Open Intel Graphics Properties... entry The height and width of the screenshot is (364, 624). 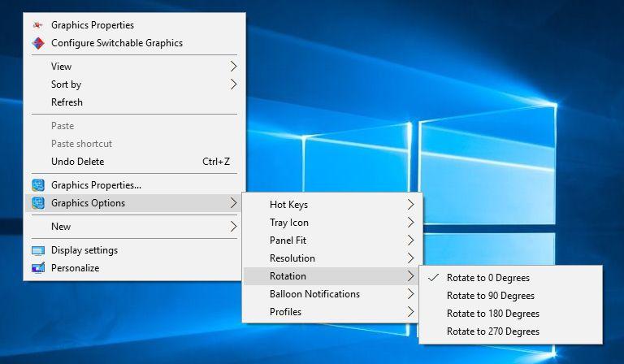pos(134,185)
